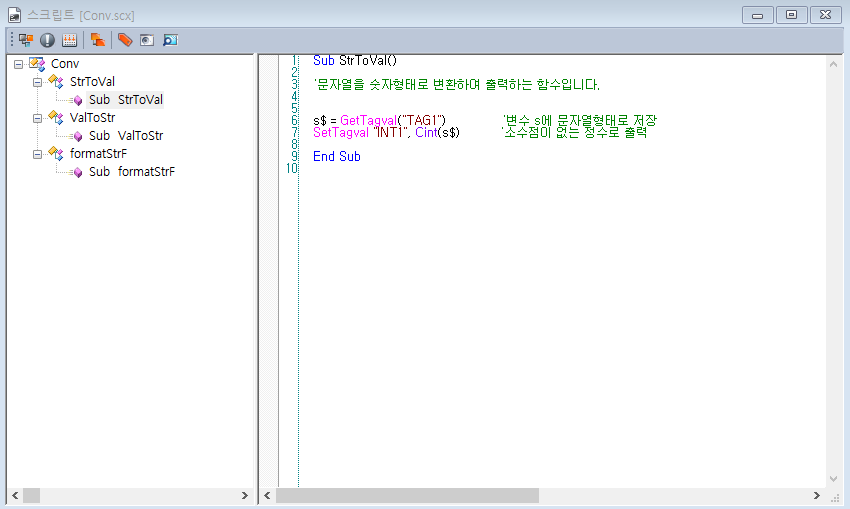Click the code editor horizontal scrollbar thumb
Screen dimensions: 850x509
pyautogui.click(x=408, y=495)
